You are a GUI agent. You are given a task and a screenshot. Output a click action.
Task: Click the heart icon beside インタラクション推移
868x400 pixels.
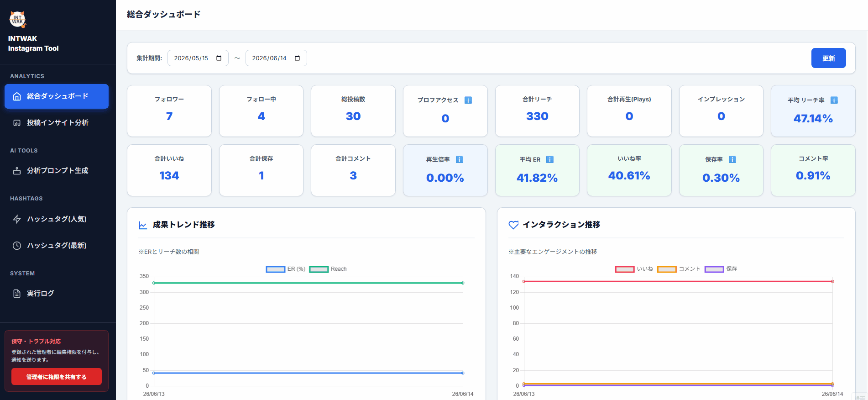[x=513, y=225]
